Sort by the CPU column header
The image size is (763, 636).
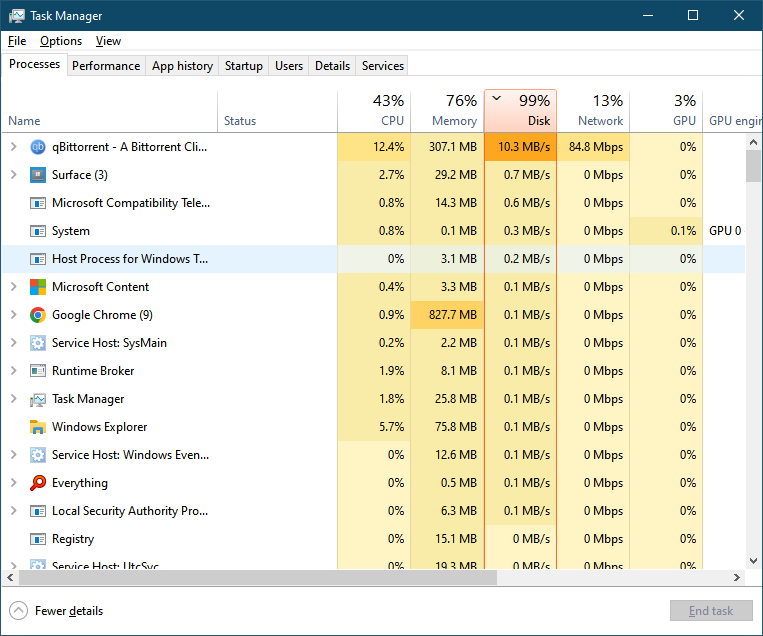tap(374, 111)
